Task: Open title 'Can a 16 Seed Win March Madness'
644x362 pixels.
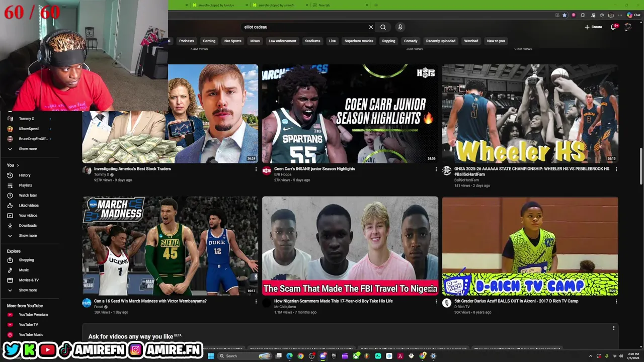Action: [x=150, y=301]
